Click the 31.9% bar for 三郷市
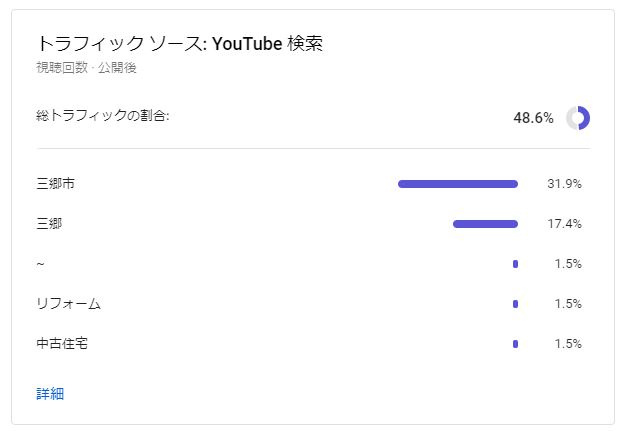 [x=458, y=184]
